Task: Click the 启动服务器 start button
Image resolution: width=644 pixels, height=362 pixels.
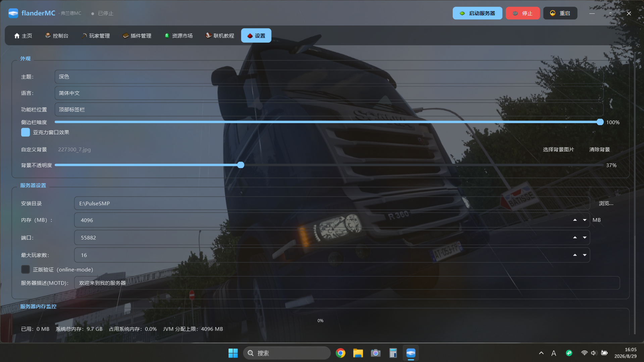Action: tap(477, 13)
